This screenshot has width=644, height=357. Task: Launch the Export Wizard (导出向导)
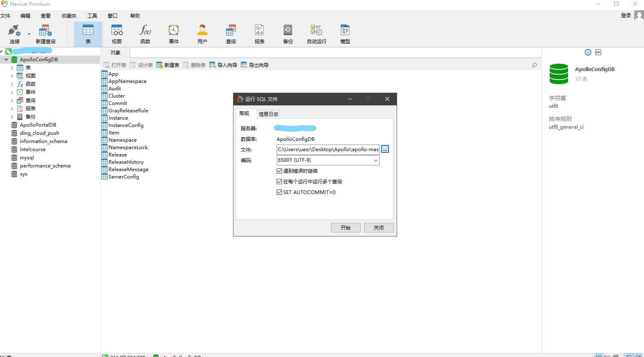coord(255,65)
